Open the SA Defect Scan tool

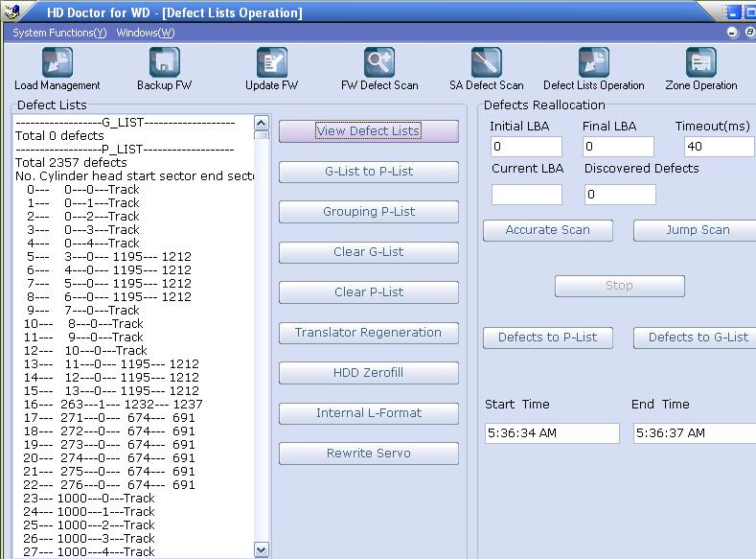coord(487,62)
